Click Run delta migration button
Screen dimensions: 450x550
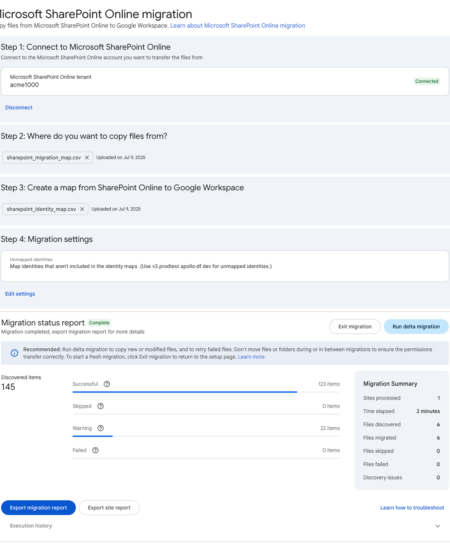click(416, 327)
